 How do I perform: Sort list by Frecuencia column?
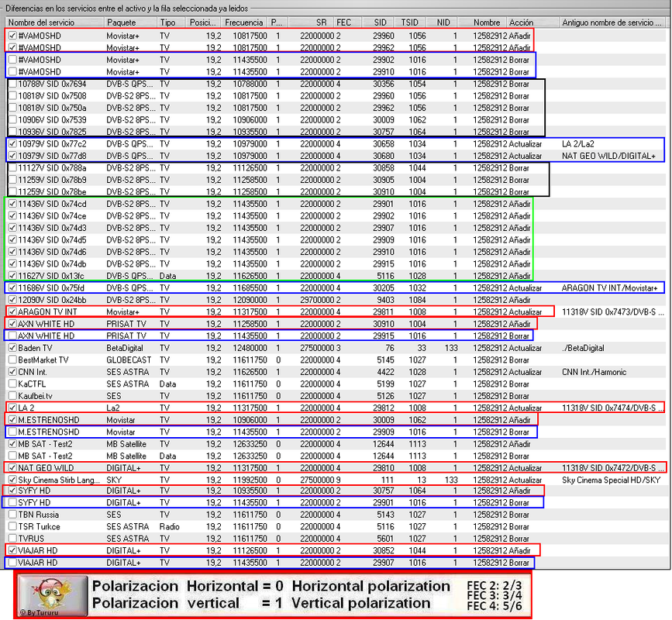click(x=244, y=22)
